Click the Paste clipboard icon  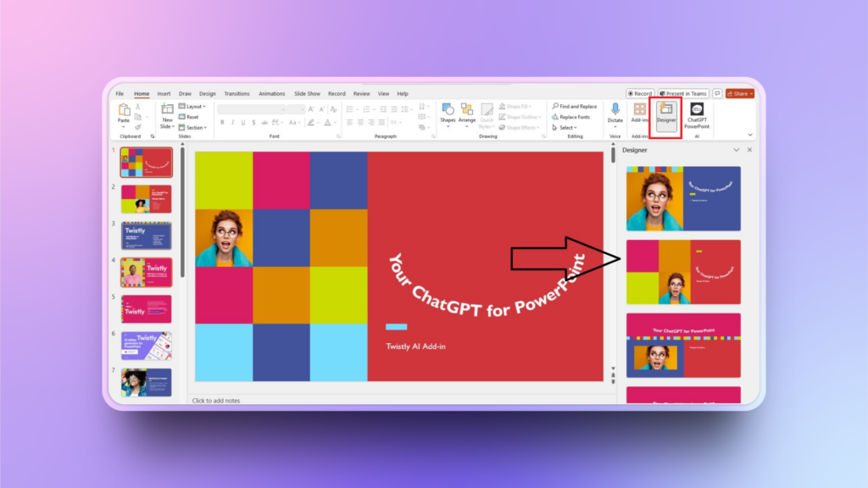[124, 109]
